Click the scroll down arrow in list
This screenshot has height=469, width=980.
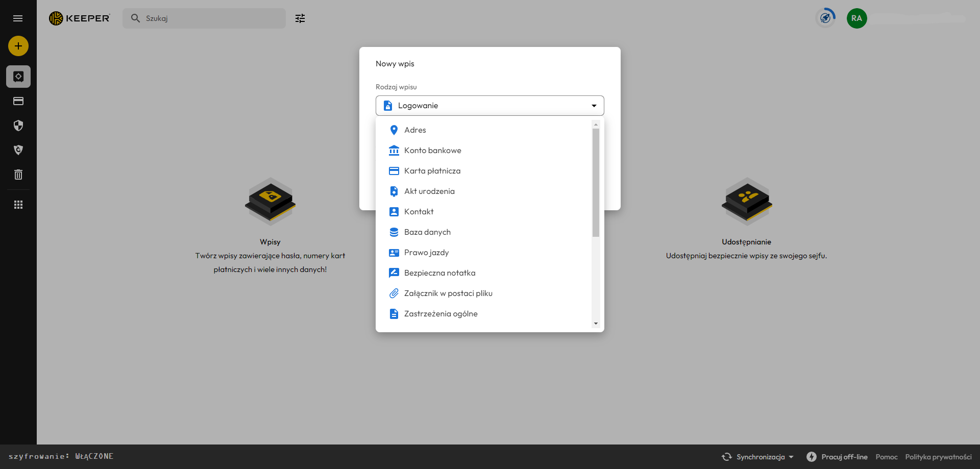pos(596,324)
